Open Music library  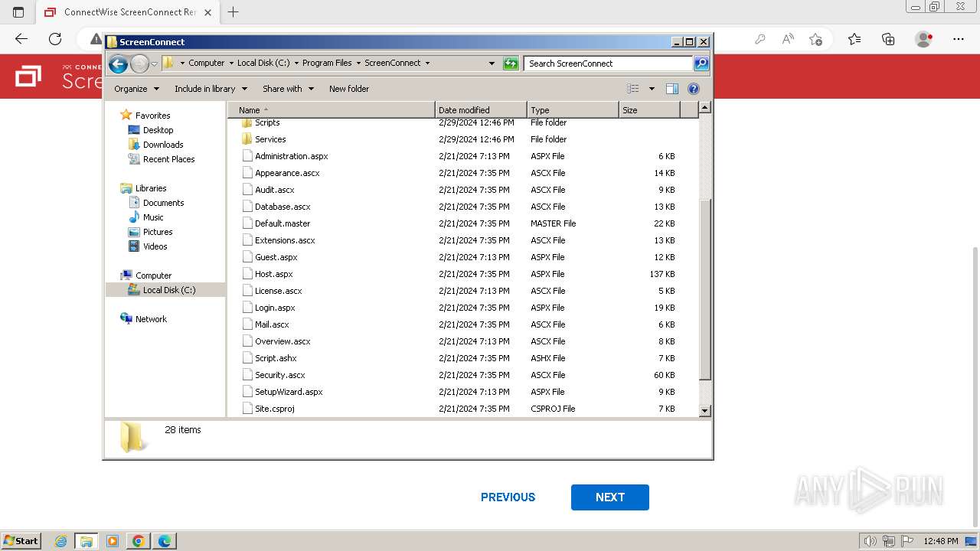[153, 217]
